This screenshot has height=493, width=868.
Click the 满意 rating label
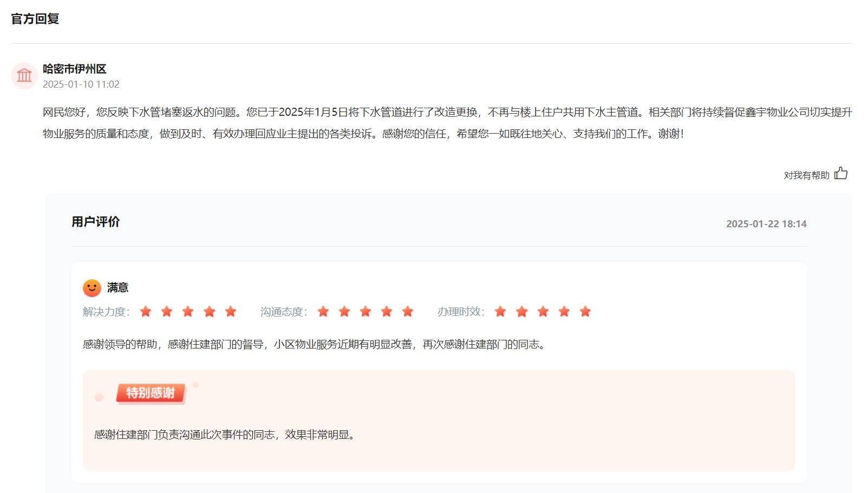click(118, 288)
